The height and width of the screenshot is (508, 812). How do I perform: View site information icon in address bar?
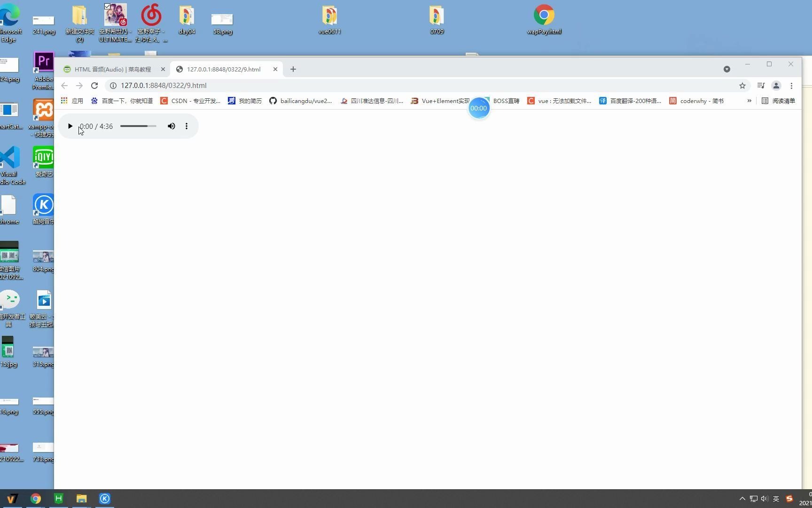tap(113, 86)
